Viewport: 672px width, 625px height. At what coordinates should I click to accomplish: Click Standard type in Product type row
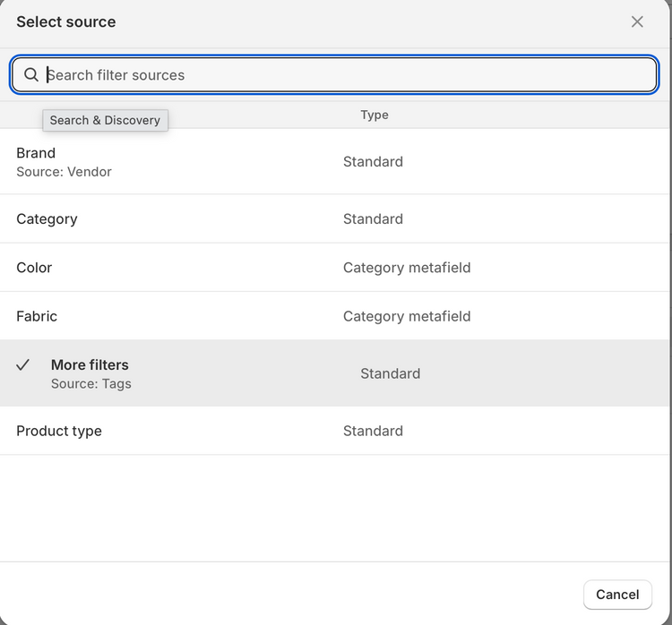[x=373, y=431]
